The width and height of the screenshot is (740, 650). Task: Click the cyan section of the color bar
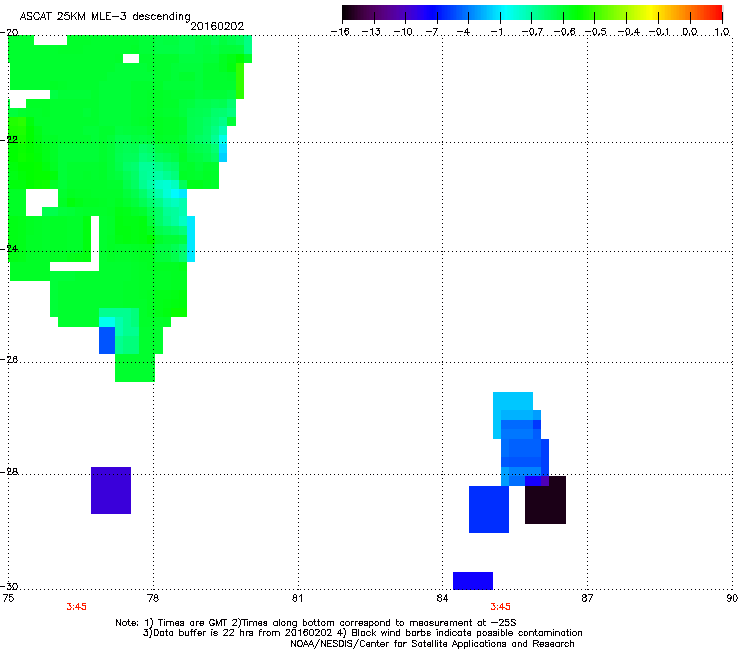click(507, 13)
